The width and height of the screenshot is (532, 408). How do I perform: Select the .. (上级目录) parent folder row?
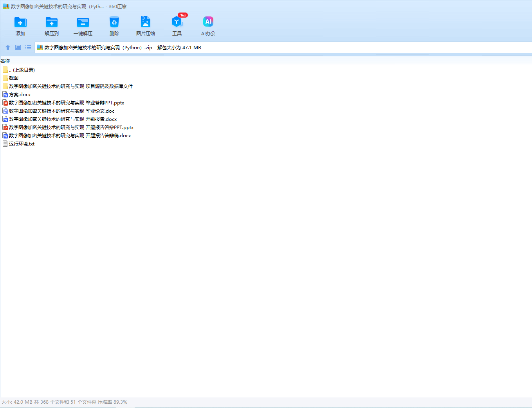click(x=19, y=70)
